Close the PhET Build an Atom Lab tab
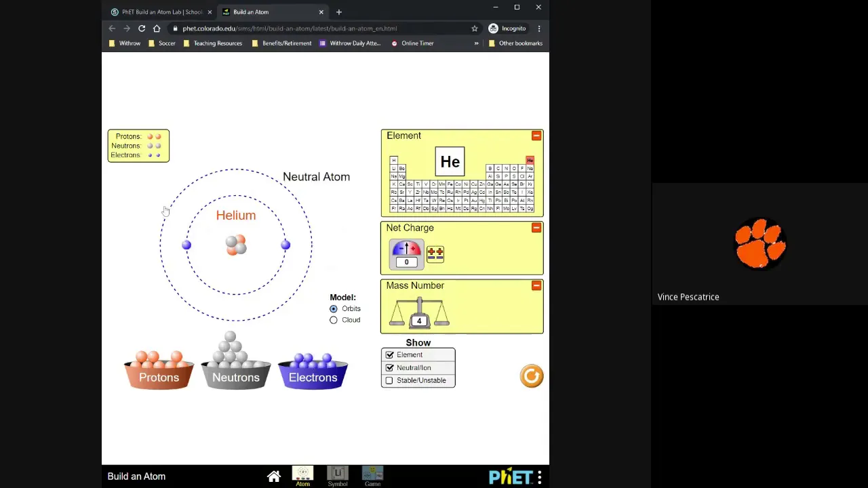This screenshot has width=868, height=488. (x=210, y=12)
